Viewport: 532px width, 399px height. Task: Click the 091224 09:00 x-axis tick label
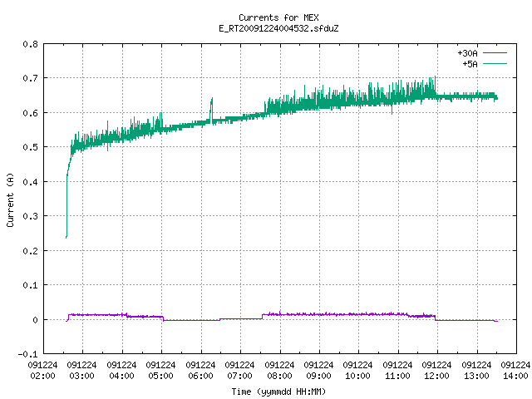[318, 371]
